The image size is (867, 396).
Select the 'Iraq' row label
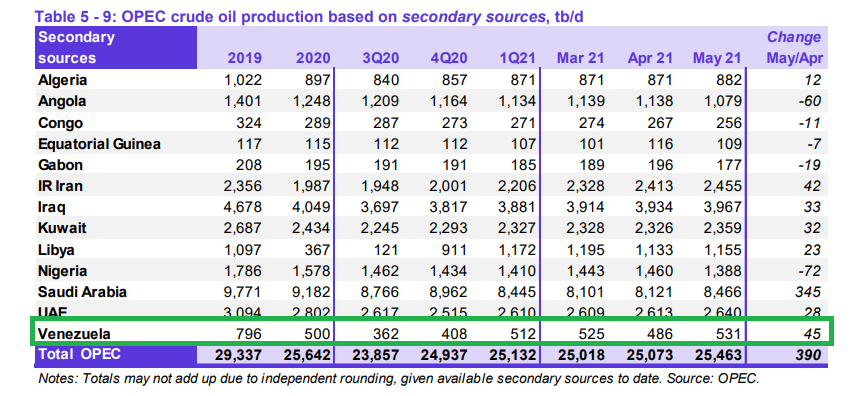51,208
